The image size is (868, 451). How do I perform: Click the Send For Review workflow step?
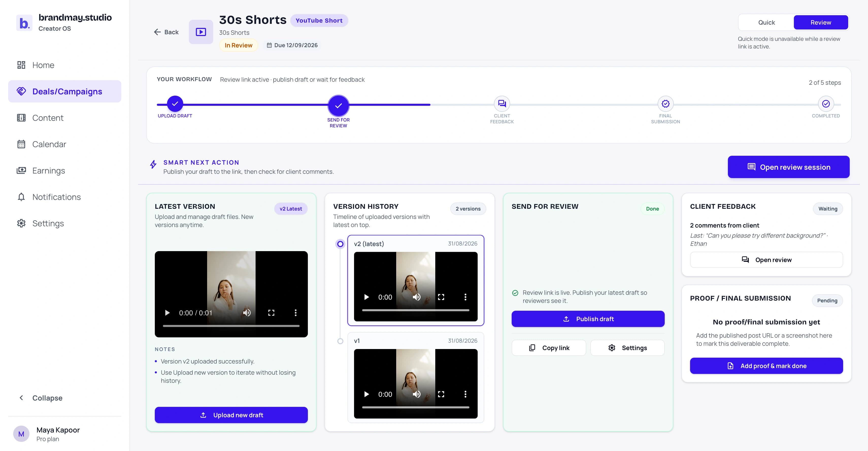338,106
